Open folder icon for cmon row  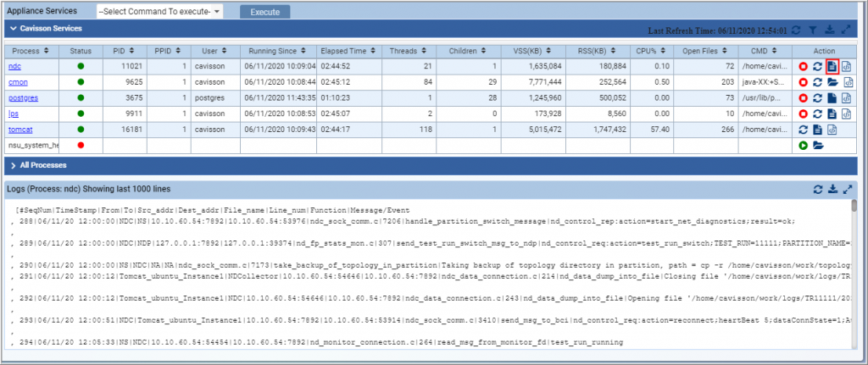tap(832, 82)
